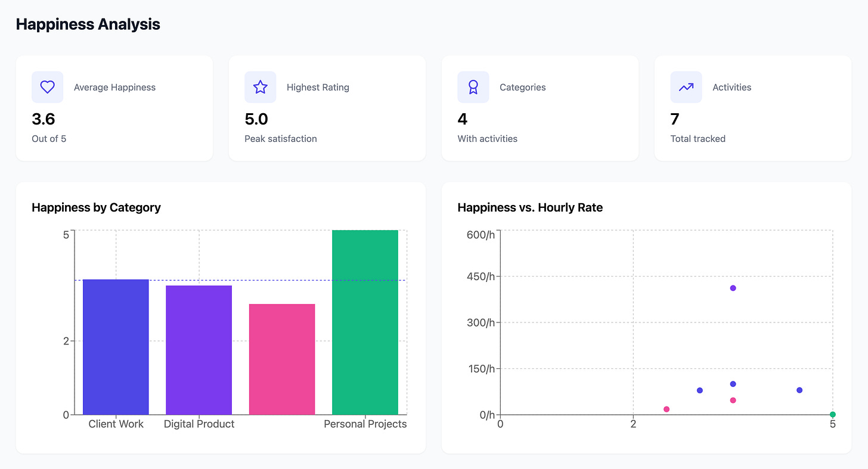Click the Activities card showing 7 tracked

point(753,108)
